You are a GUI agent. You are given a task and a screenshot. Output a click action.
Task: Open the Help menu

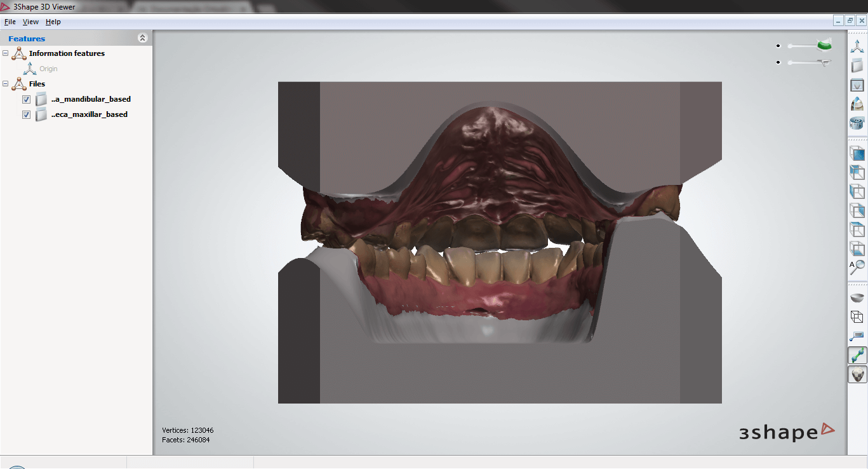pos(53,22)
